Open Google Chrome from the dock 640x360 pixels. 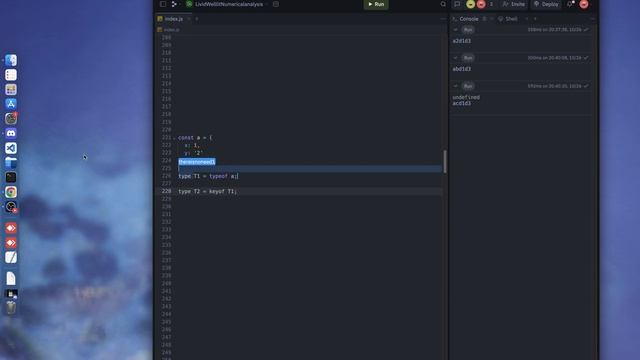tap(11, 192)
